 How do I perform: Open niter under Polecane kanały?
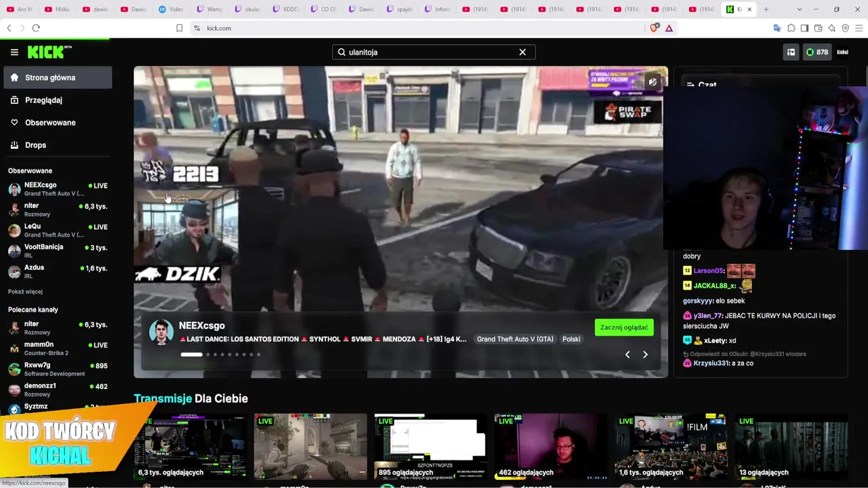pyautogui.click(x=58, y=328)
